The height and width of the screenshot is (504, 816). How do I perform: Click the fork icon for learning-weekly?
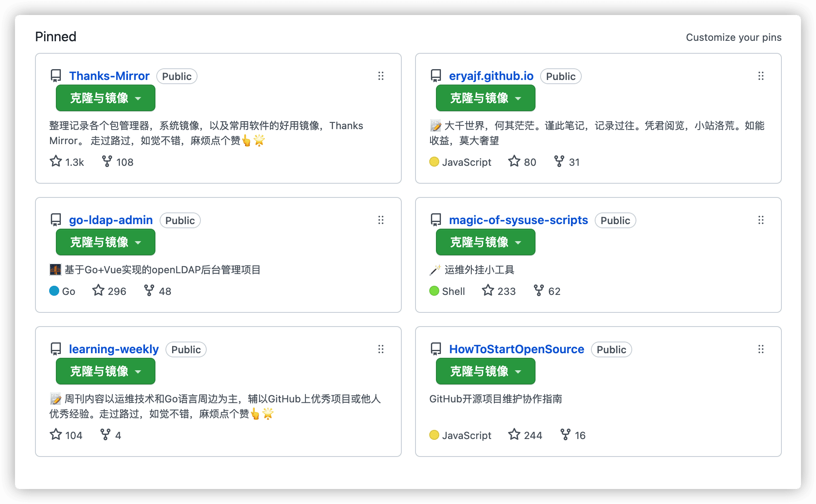coord(105,434)
